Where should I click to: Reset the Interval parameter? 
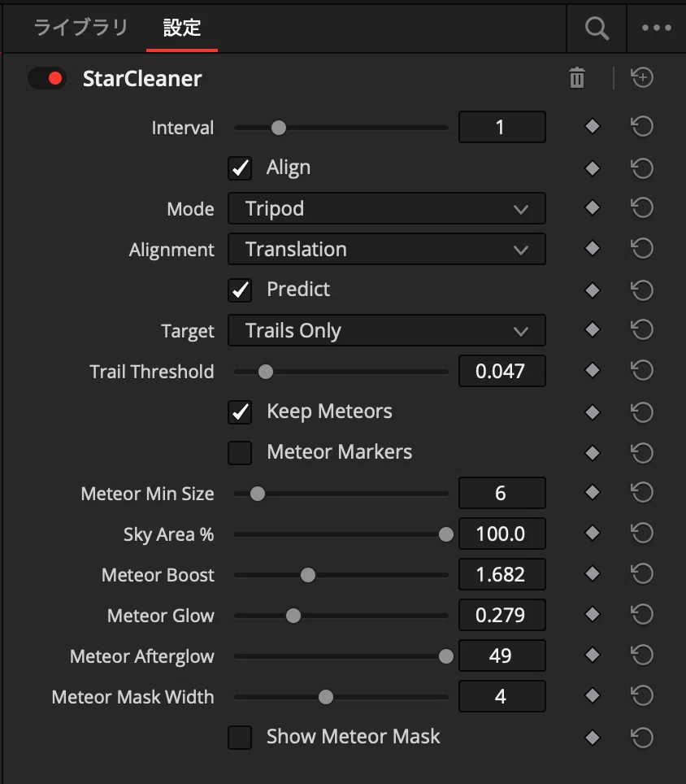click(x=642, y=127)
